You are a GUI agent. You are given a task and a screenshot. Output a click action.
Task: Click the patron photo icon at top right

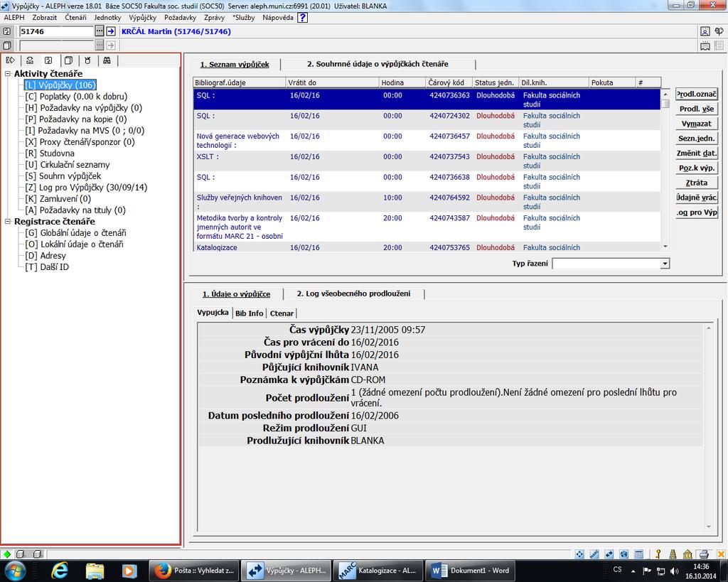tap(705, 31)
